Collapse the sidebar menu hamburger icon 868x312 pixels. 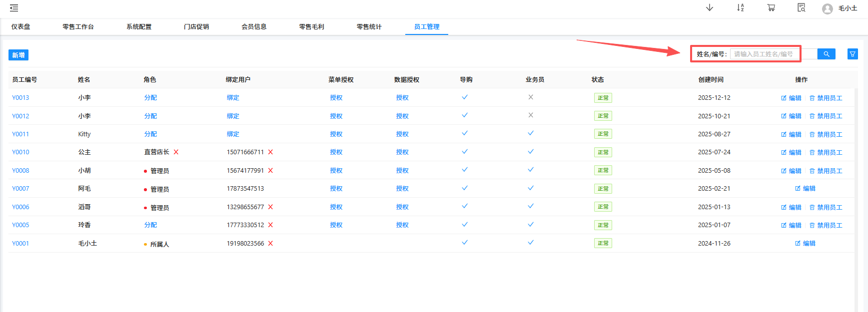pos(14,8)
